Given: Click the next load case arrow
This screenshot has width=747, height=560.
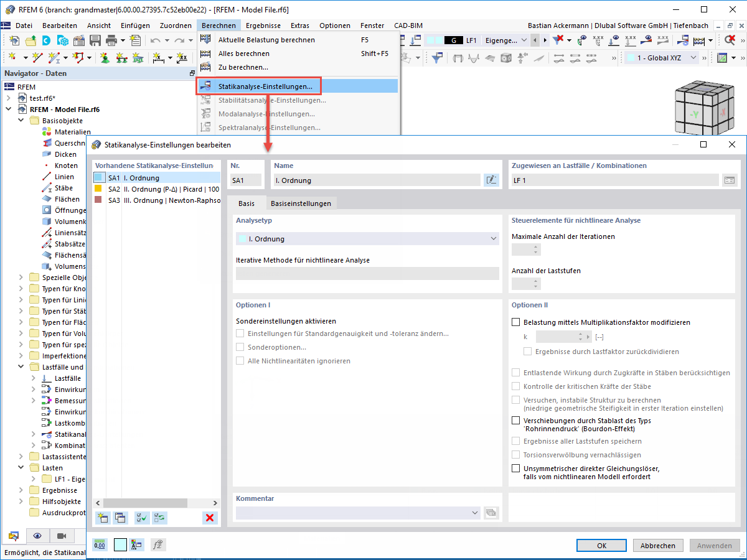Looking at the screenshot, I should [x=547, y=40].
